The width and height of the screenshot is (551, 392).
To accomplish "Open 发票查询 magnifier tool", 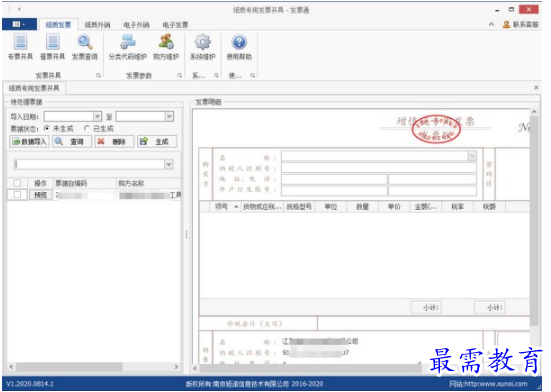I will [85, 47].
